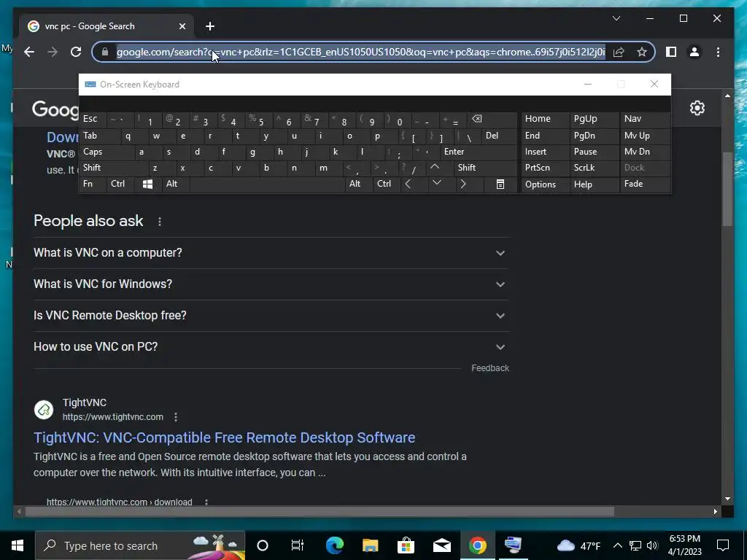747x560 pixels.
Task: Click the Feedback link
Action: pos(490,368)
